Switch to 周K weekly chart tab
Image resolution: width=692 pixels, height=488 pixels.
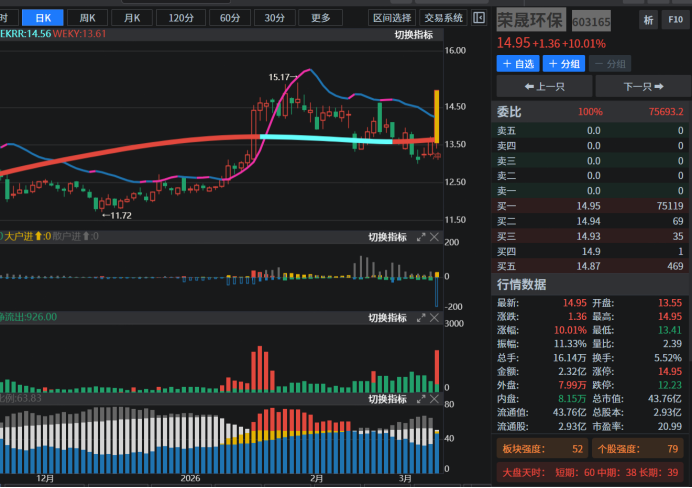(87, 18)
